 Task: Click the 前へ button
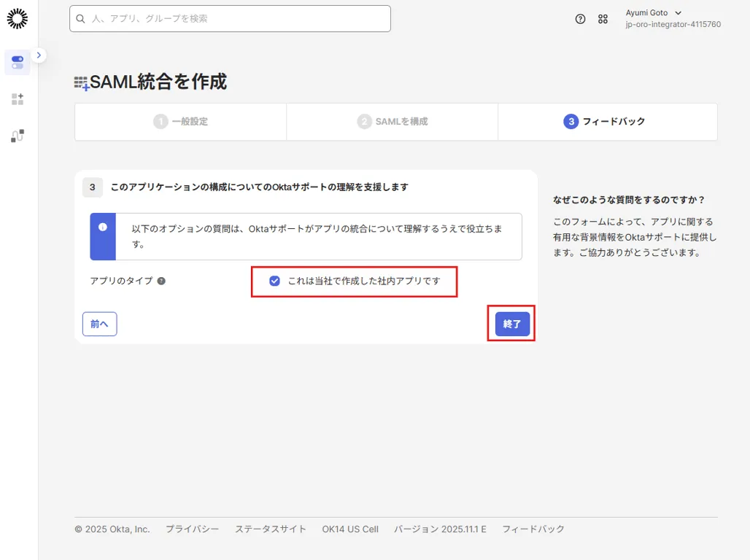[99, 324]
